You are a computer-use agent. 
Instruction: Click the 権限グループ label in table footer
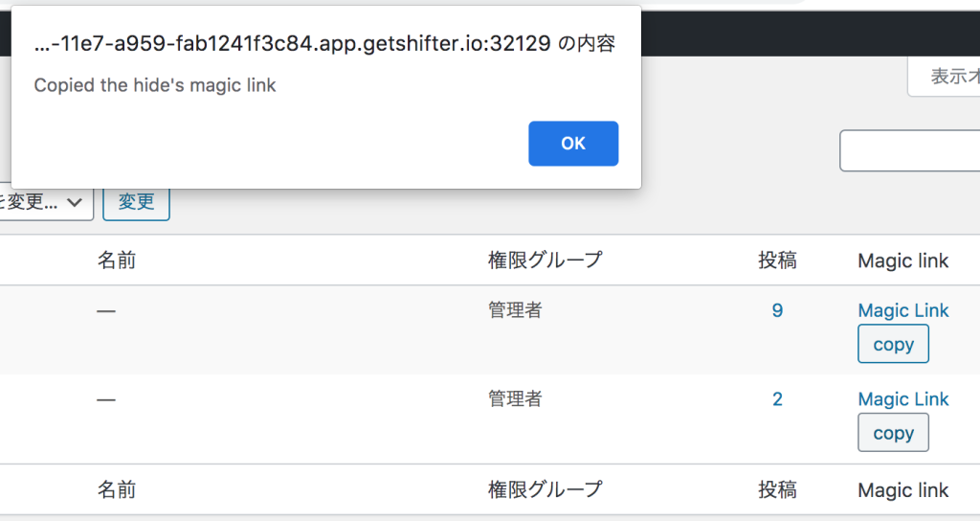tap(546, 490)
